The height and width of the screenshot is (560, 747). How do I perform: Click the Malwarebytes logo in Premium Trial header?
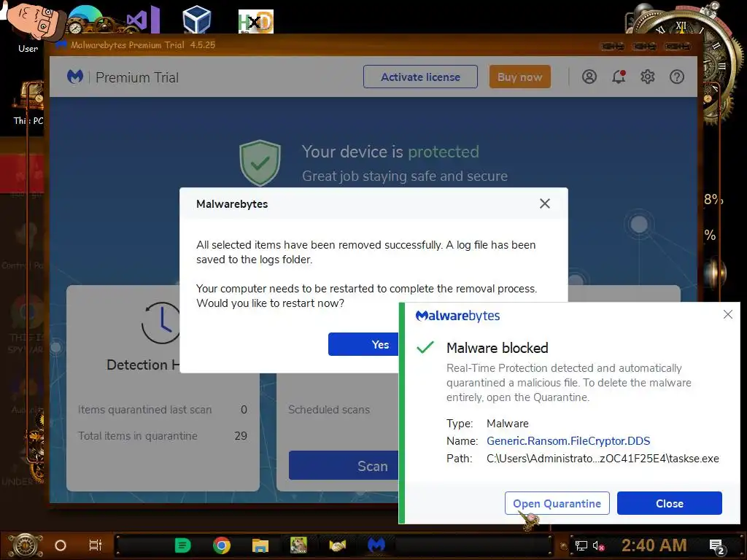point(75,77)
